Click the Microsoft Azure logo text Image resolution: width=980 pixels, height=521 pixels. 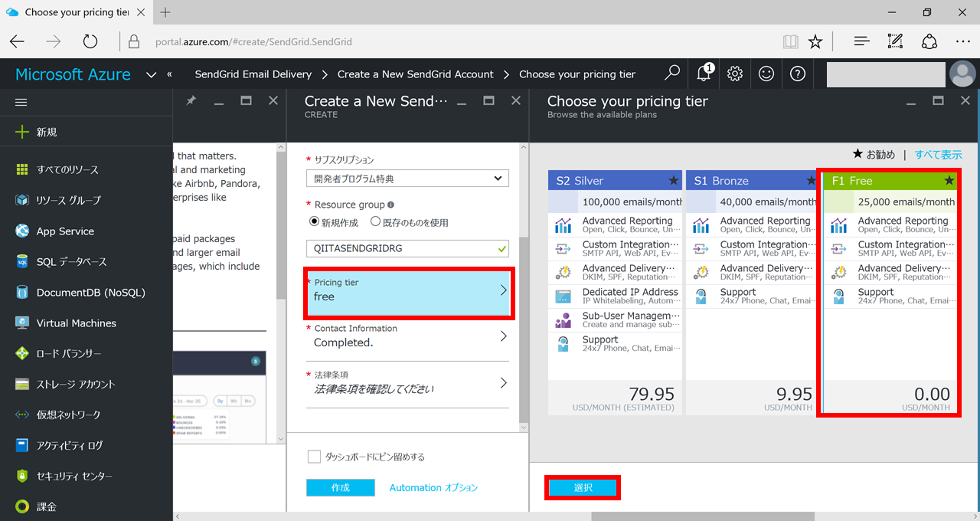(73, 74)
